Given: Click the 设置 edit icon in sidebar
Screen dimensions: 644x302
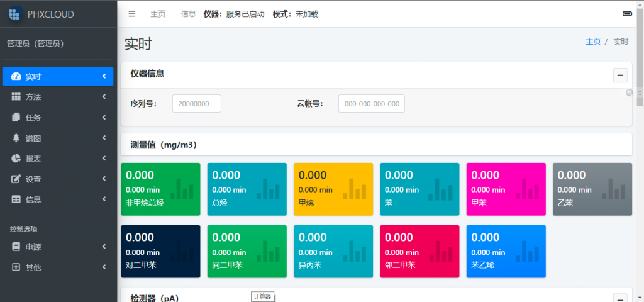Looking at the screenshot, I should click(x=16, y=179).
